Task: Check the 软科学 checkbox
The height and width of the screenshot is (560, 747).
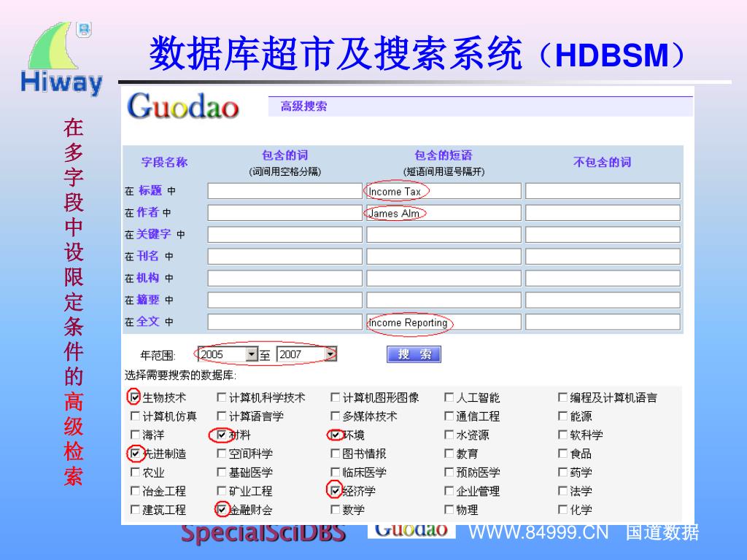Action: [x=562, y=435]
